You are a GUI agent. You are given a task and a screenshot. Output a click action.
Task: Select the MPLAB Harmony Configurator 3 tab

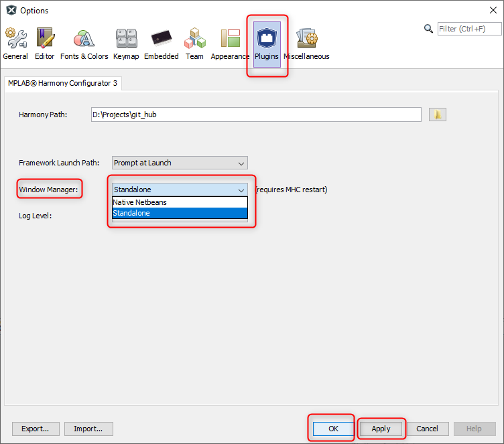[63, 83]
